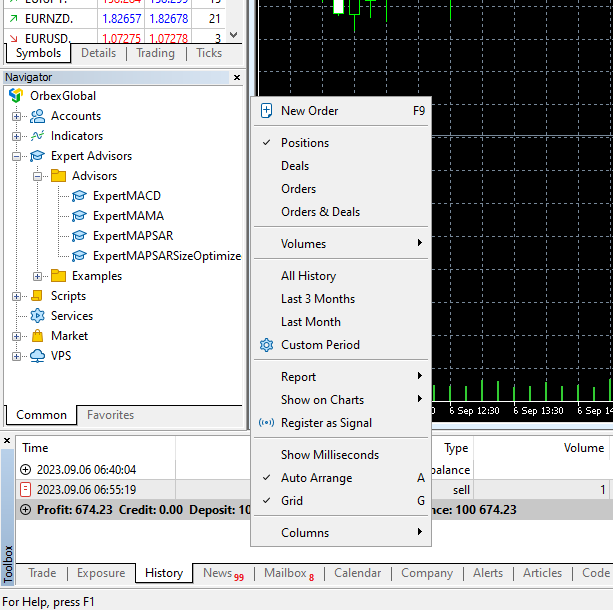
Task: Click the Profit summary row plus icon
Action: point(25,510)
